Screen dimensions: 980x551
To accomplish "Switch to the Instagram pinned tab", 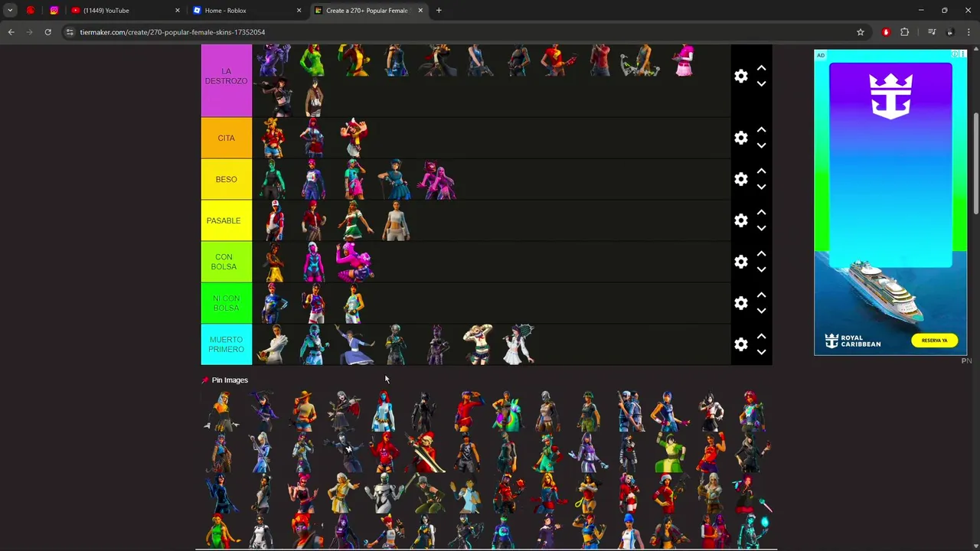I will [x=54, y=11].
